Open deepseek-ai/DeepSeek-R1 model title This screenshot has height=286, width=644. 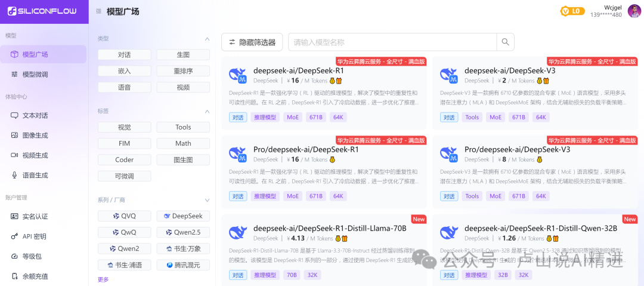click(299, 70)
